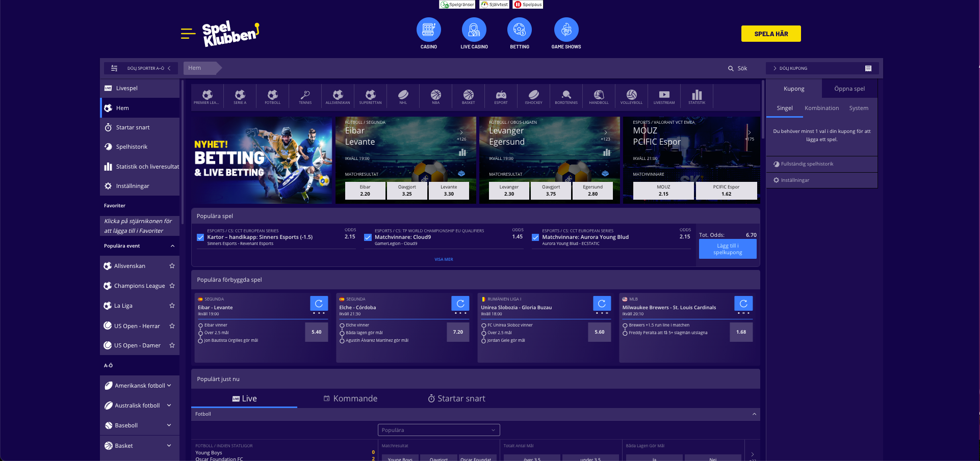This screenshot has width=980, height=461.
Task: Click the SPELA HÄR button
Action: (x=770, y=34)
